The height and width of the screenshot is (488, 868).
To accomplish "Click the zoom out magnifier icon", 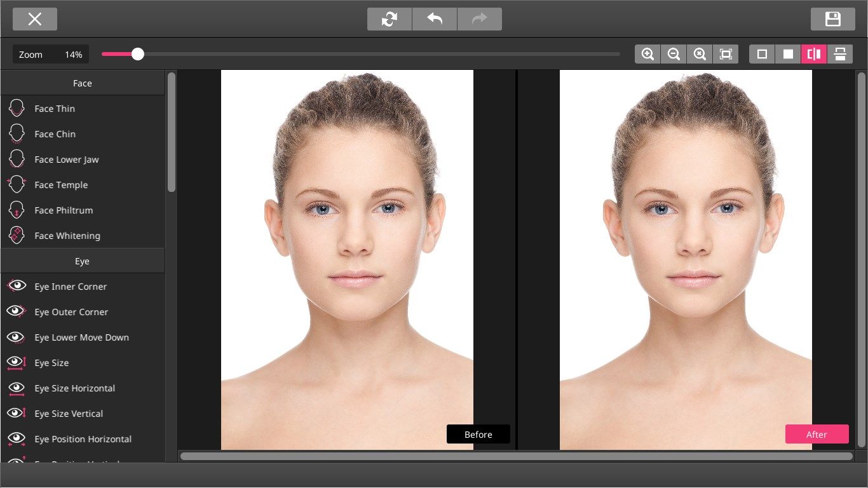I will click(x=674, y=54).
